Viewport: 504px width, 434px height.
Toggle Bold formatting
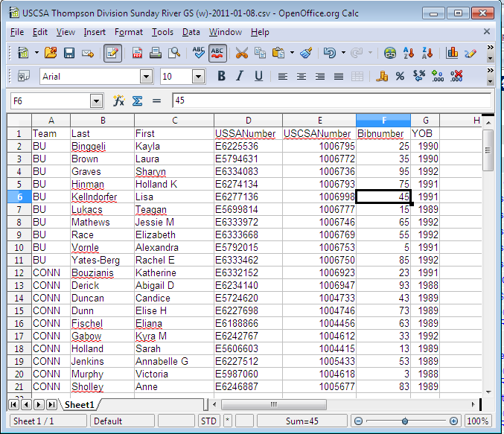(221, 76)
